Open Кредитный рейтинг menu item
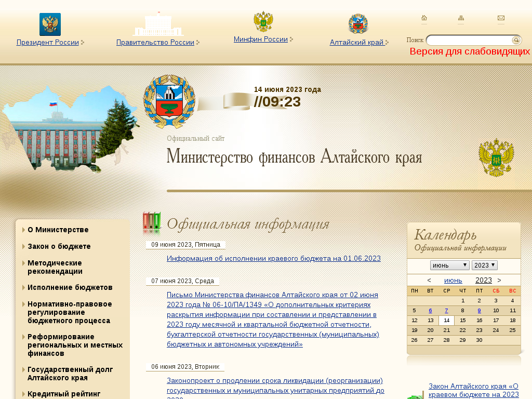Image resolution: width=532 pixels, height=399 pixels. point(64,394)
